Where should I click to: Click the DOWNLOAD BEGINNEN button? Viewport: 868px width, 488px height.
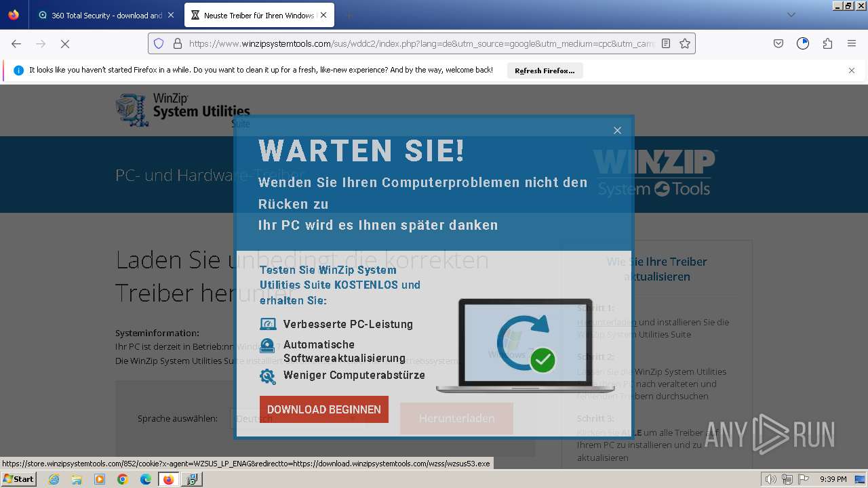tap(324, 409)
